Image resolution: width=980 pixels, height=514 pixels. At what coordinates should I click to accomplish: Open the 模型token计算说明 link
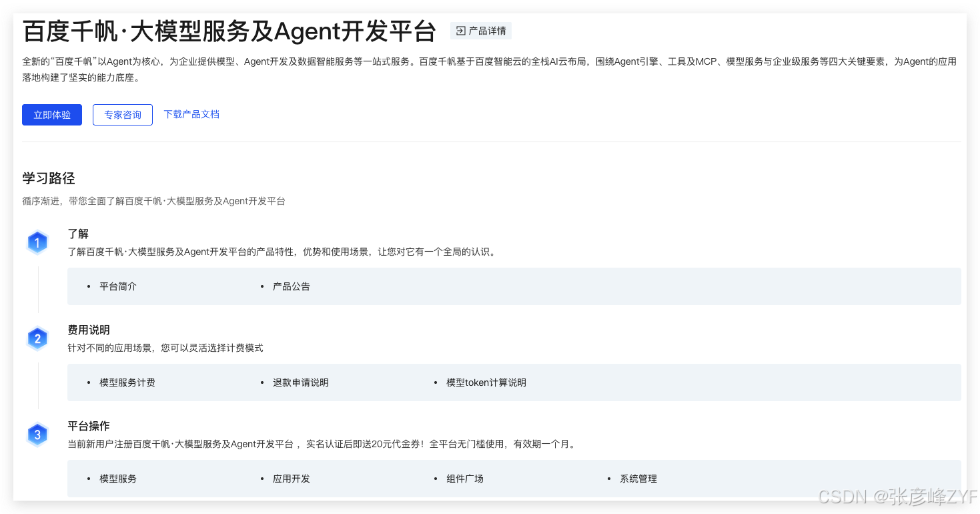486,382
